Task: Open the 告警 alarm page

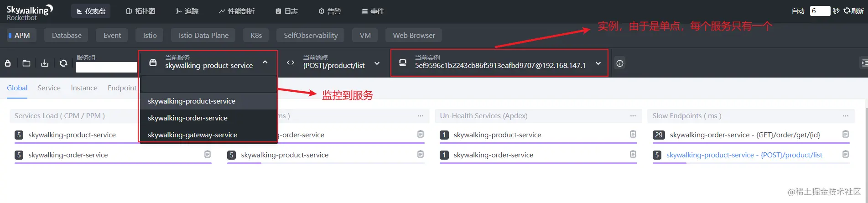Action: pos(330,11)
